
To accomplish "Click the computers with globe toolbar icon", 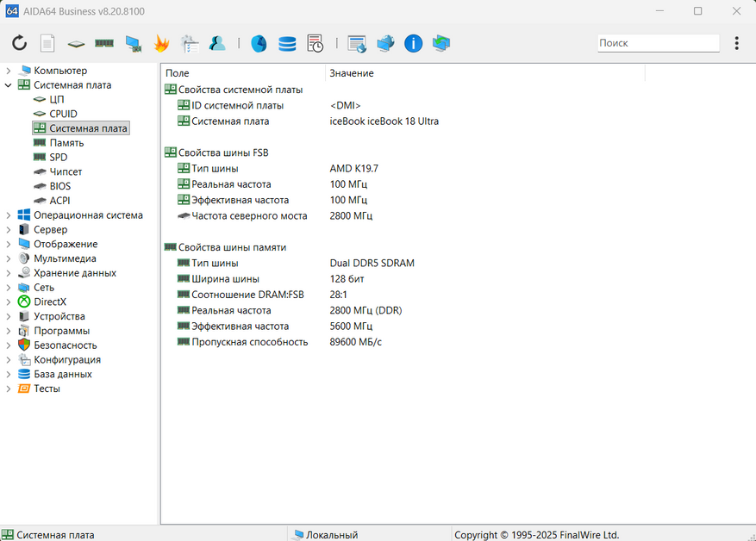I will (x=385, y=43).
